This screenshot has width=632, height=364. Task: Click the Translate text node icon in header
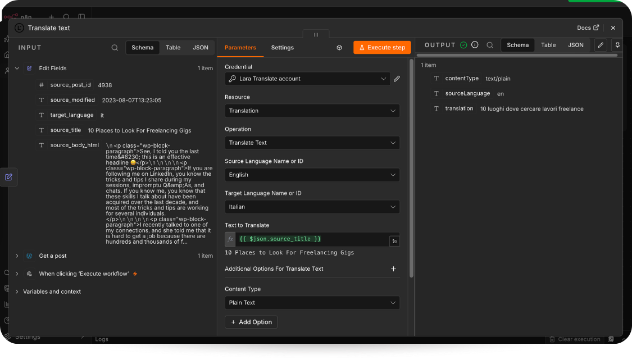(19, 28)
